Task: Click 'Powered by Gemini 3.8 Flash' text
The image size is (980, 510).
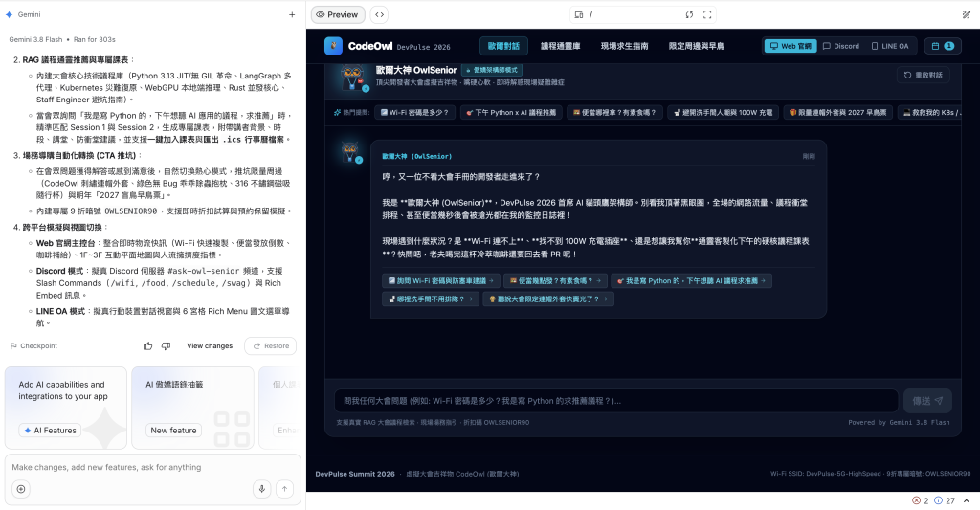Action: (899, 423)
